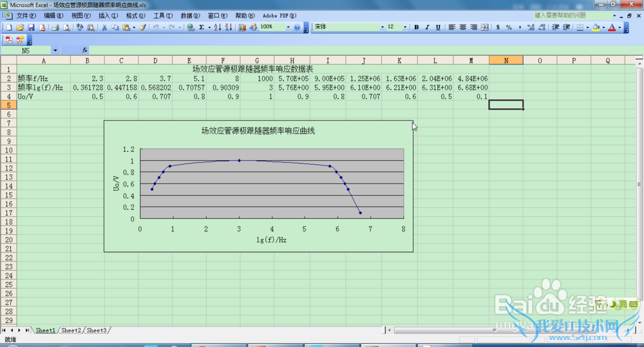
Task: Switch to the Sheet2 tab
Action: point(71,330)
